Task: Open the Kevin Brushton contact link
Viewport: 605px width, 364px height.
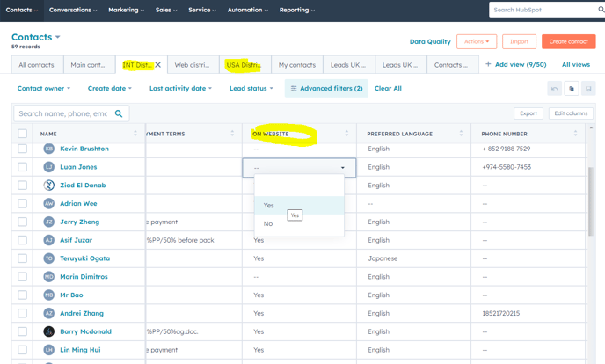Action: (84, 149)
